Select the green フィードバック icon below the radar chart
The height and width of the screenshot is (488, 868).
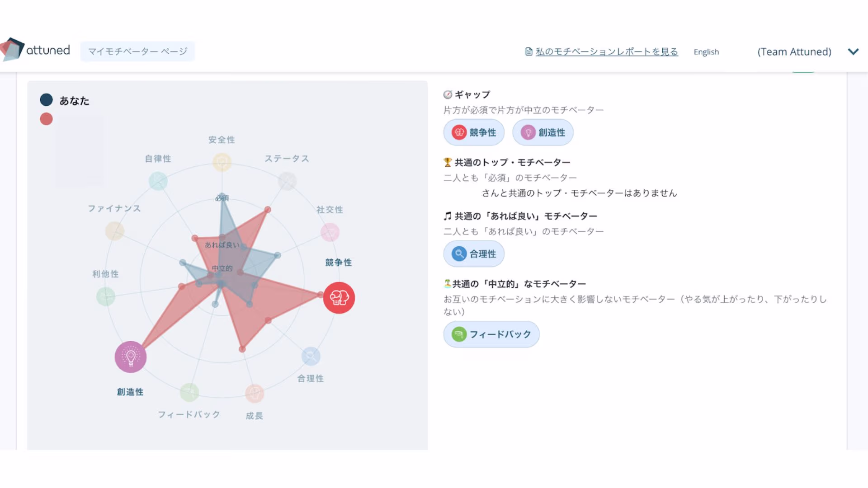point(189,393)
